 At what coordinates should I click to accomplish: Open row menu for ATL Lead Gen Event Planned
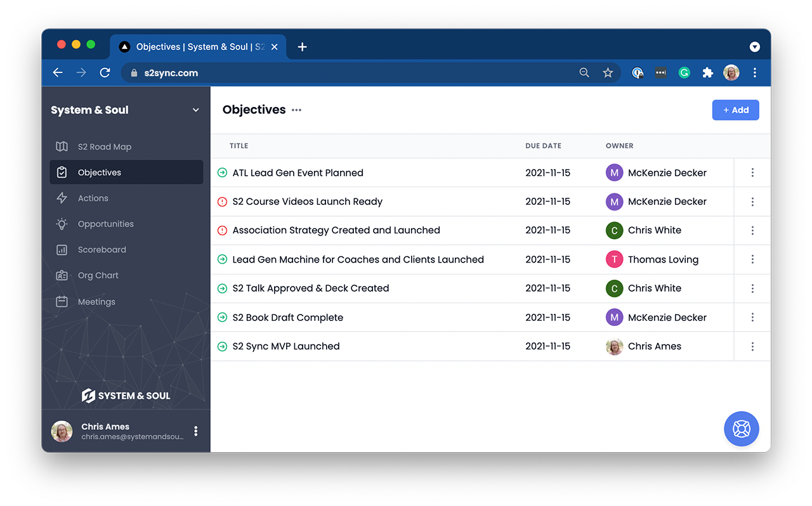[752, 172]
